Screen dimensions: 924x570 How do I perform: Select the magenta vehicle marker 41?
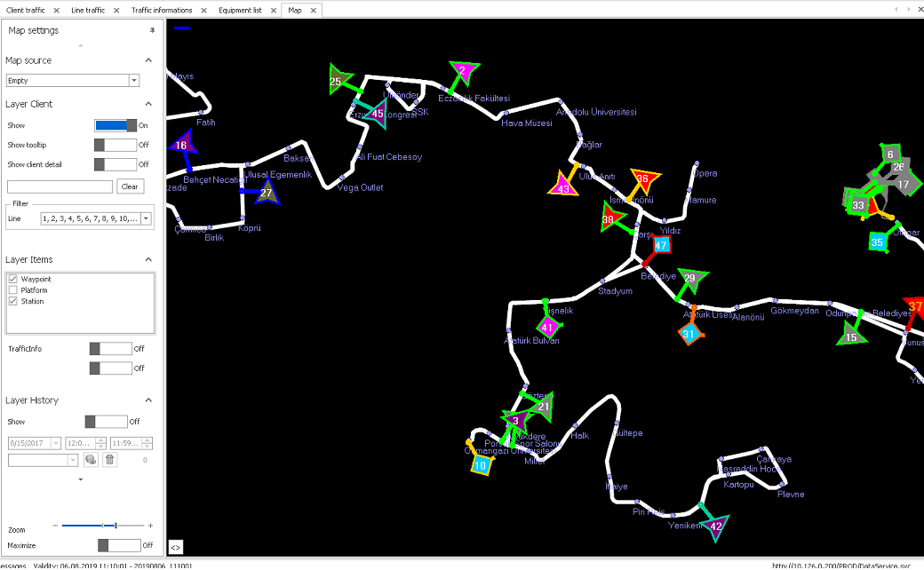point(547,327)
